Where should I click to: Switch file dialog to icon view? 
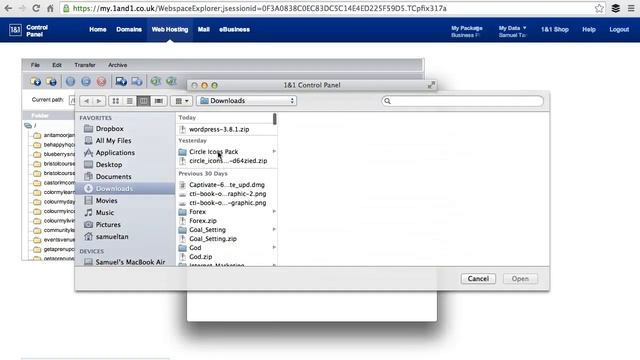coord(116,101)
